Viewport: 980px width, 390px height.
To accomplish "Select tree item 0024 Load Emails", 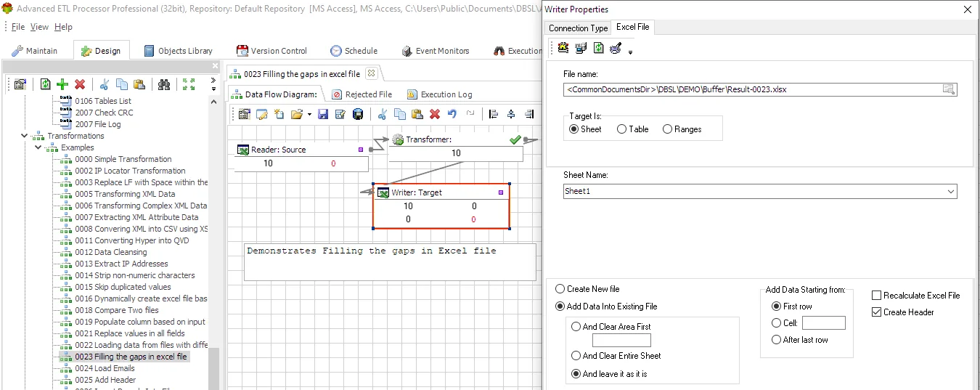I will (105, 368).
